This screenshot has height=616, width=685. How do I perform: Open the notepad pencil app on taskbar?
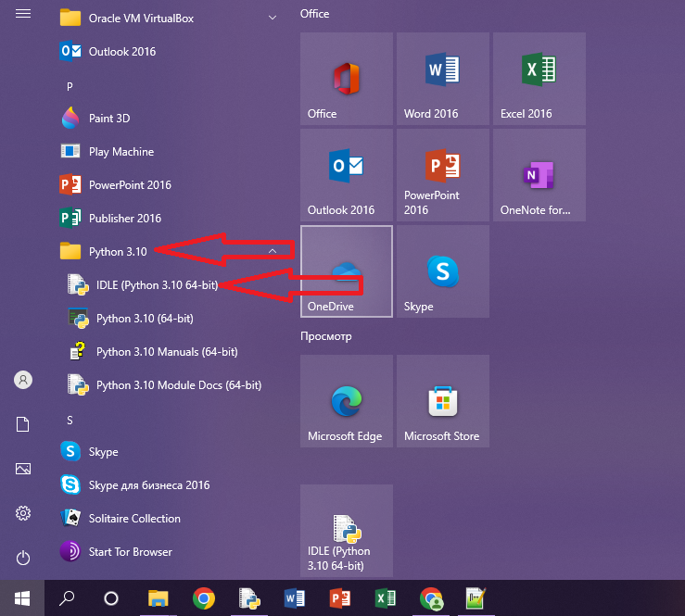coord(476,598)
